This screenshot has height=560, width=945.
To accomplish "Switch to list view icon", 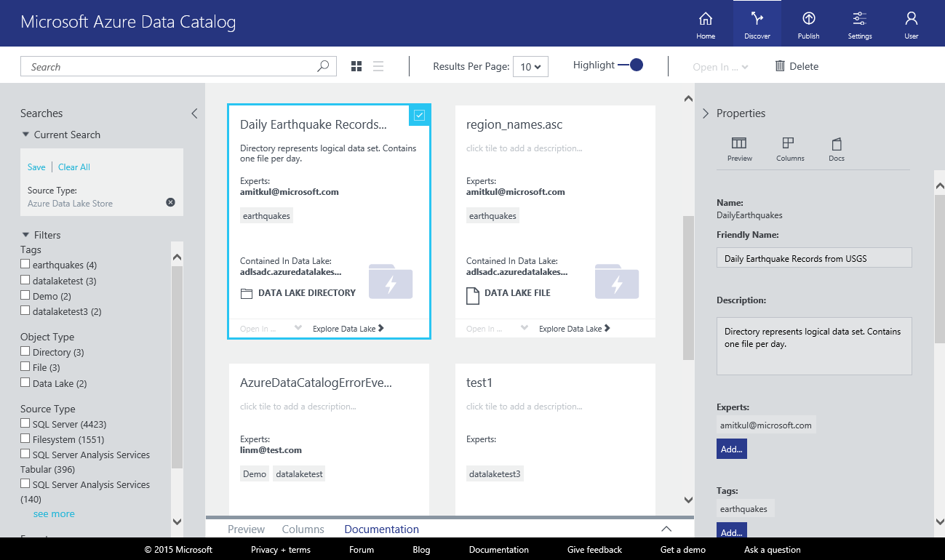I will [378, 66].
